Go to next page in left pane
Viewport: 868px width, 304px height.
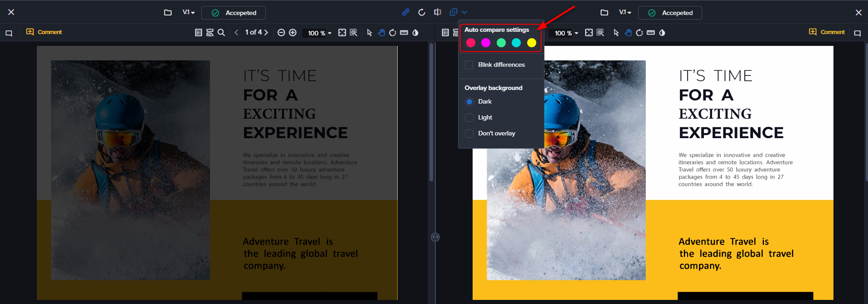coord(266,33)
